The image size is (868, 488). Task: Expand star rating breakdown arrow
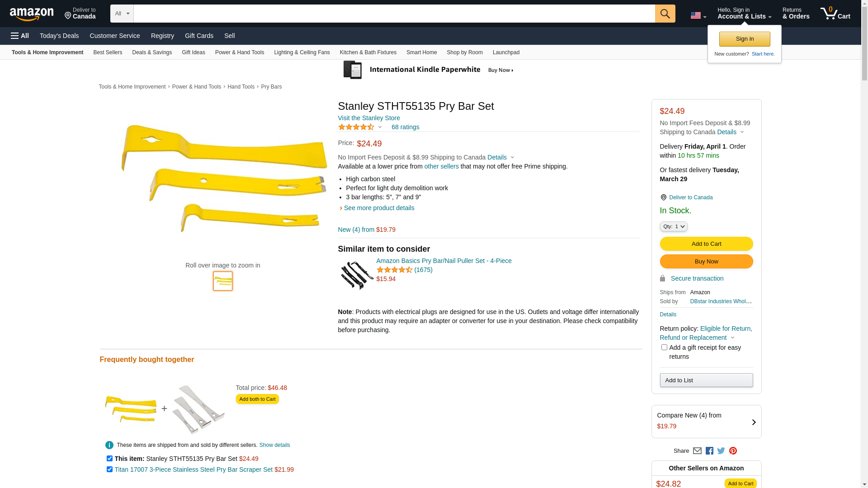coord(380,127)
